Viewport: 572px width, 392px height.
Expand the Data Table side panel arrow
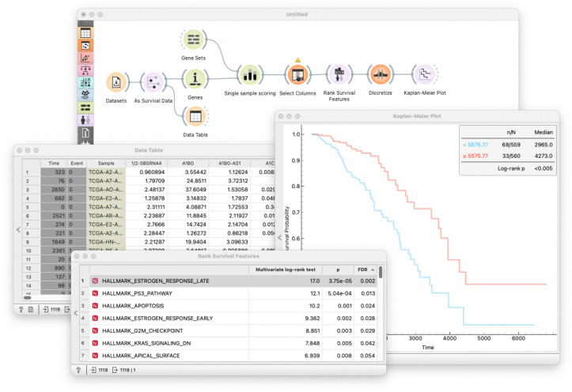[x=18, y=229]
